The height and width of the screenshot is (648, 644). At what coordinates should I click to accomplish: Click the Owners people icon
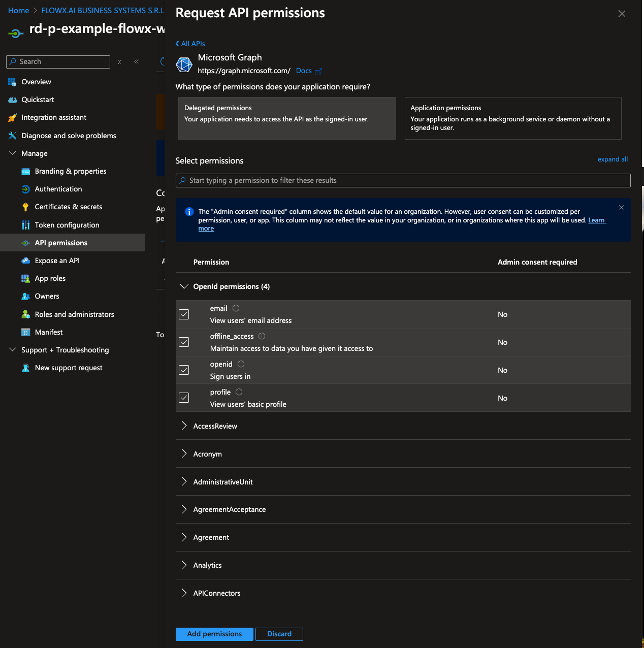[x=25, y=296]
